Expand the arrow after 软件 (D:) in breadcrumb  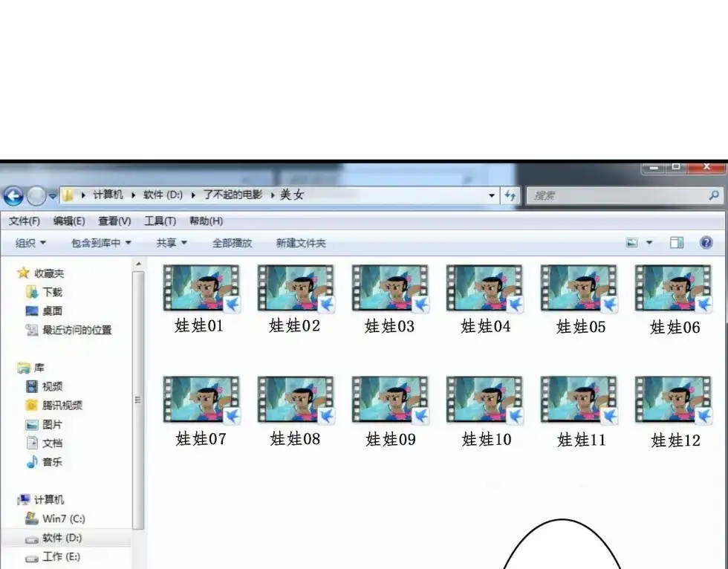pyautogui.click(x=193, y=195)
